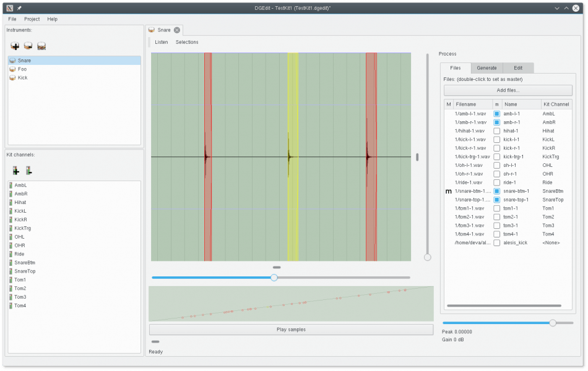
Task: Enable the kick-trg-1 file checkbox
Action: pos(496,156)
